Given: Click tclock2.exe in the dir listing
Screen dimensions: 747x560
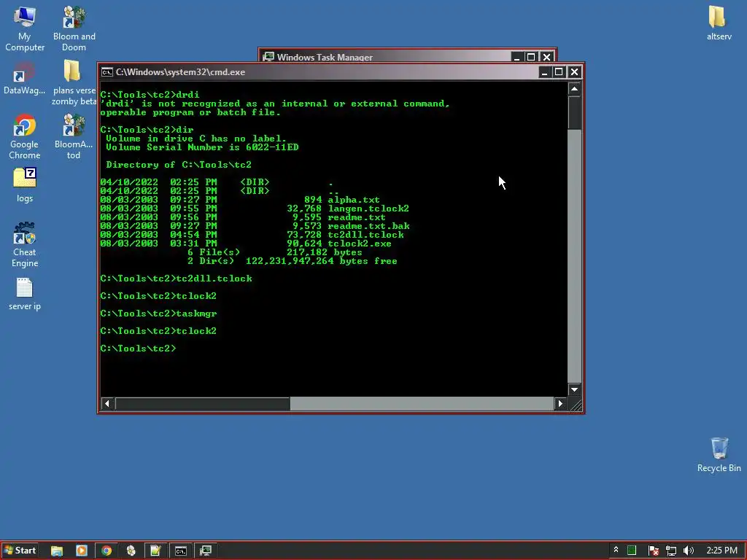Looking at the screenshot, I should point(360,244).
